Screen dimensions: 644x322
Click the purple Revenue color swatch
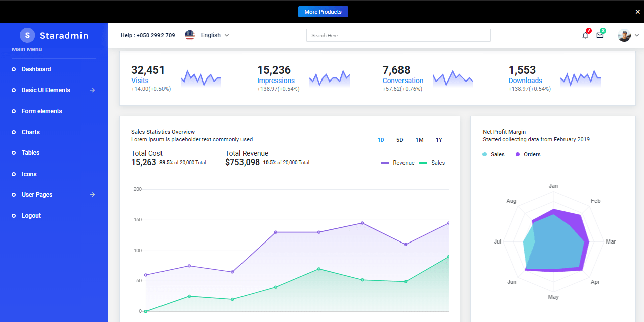385,162
